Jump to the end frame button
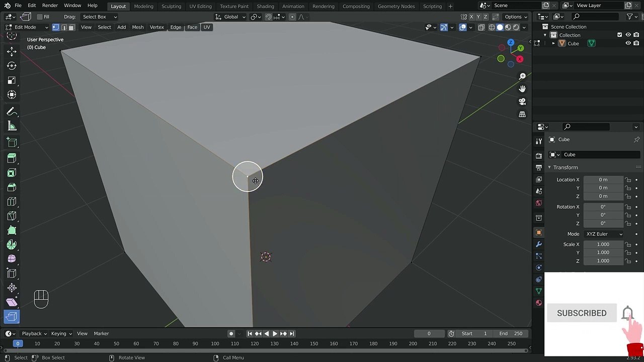The height and width of the screenshot is (362, 644). coord(292,333)
